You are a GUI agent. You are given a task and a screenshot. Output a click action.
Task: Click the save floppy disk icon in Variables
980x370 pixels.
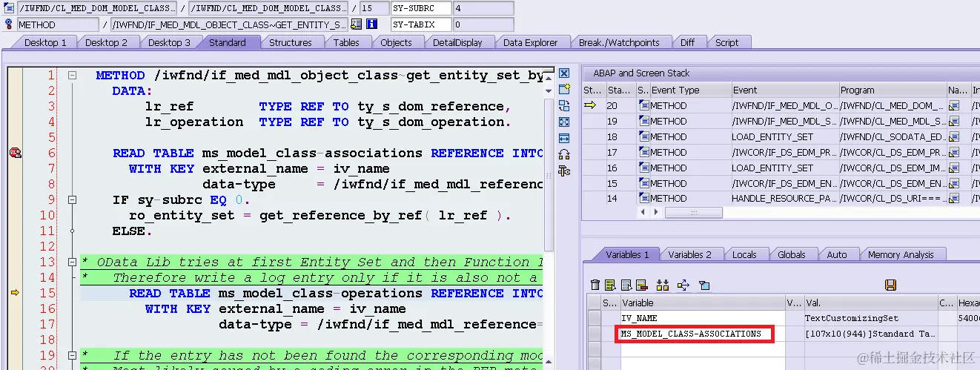pyautogui.click(x=891, y=285)
